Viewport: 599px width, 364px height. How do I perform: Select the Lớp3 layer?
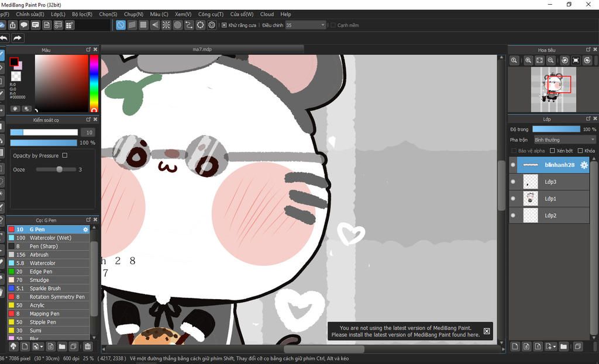(549, 182)
